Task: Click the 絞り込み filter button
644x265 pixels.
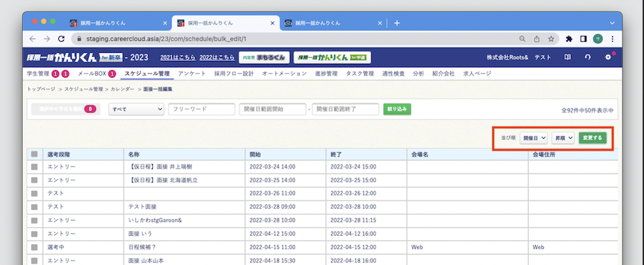Action: [397, 109]
